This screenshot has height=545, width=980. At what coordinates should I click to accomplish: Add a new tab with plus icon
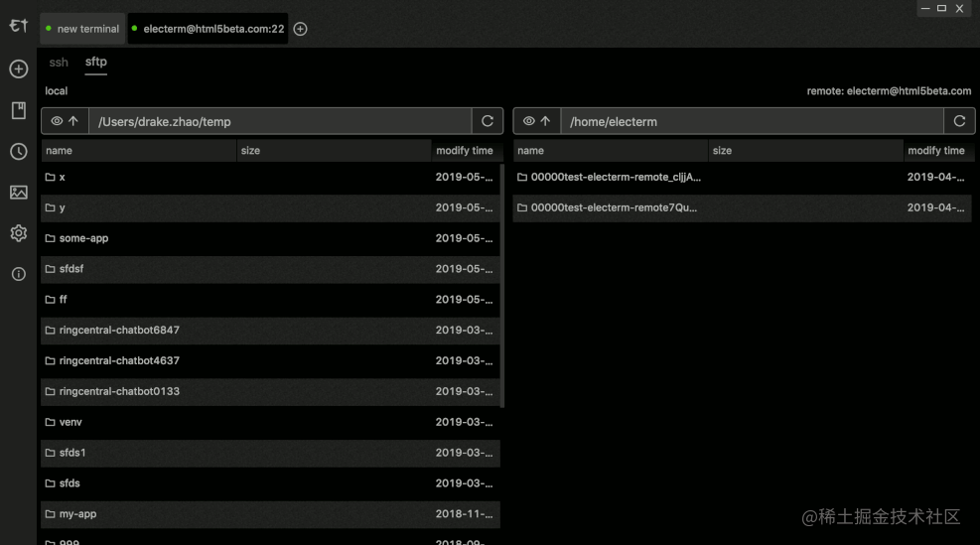[x=300, y=29]
